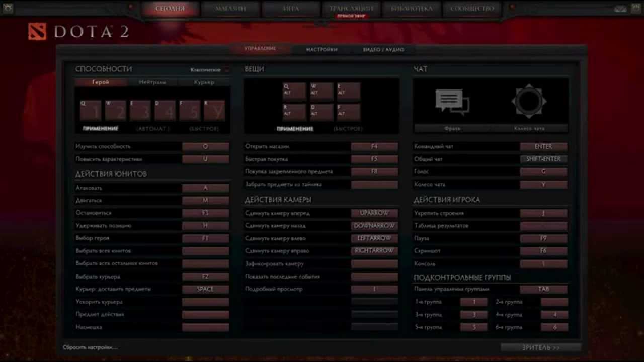Go to Игра in top navigation
The image size is (644, 362).
[x=291, y=9]
